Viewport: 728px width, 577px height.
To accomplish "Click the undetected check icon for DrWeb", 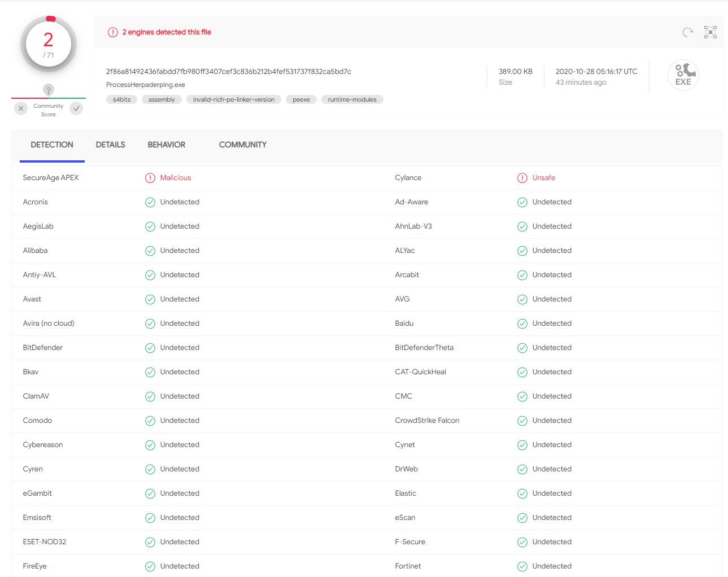I will click(x=522, y=469).
